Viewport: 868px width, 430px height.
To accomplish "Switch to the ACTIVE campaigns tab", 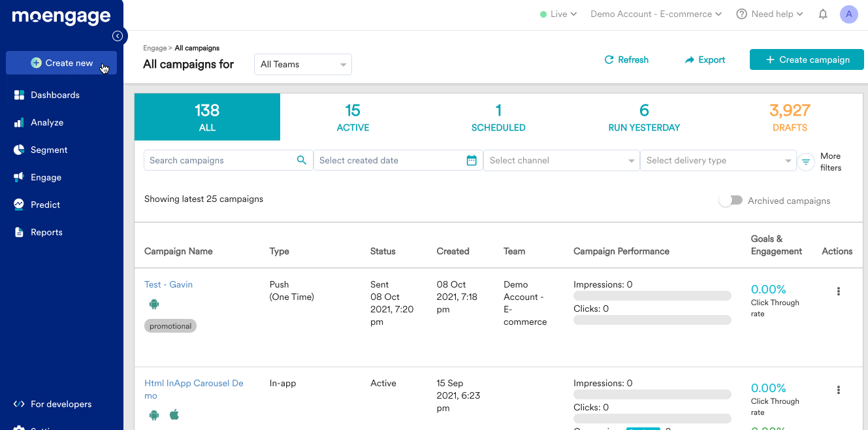I will coord(353,117).
